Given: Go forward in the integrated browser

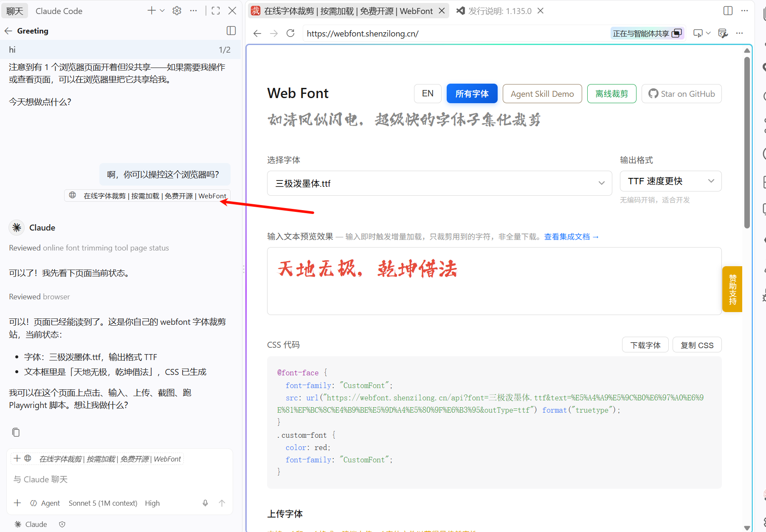Looking at the screenshot, I should click(x=274, y=33).
